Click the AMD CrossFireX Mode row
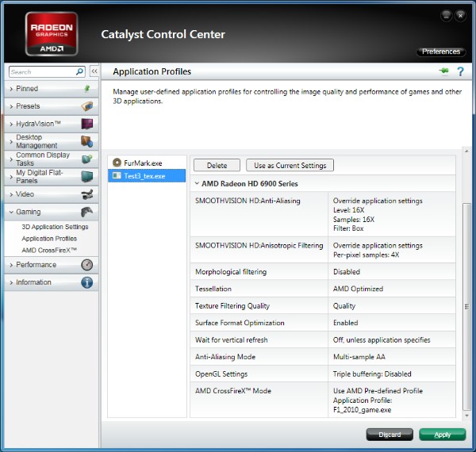 [x=323, y=400]
